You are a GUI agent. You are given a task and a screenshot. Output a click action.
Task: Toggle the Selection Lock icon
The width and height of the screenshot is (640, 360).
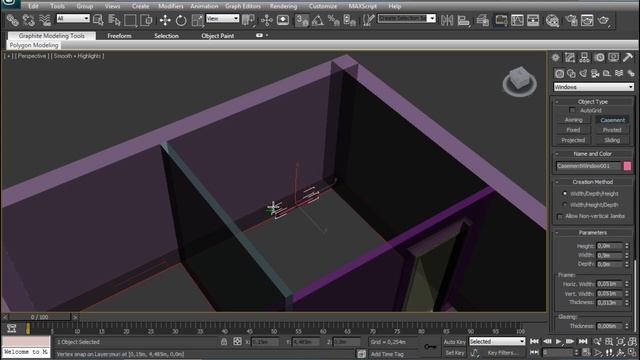[x=224, y=342]
